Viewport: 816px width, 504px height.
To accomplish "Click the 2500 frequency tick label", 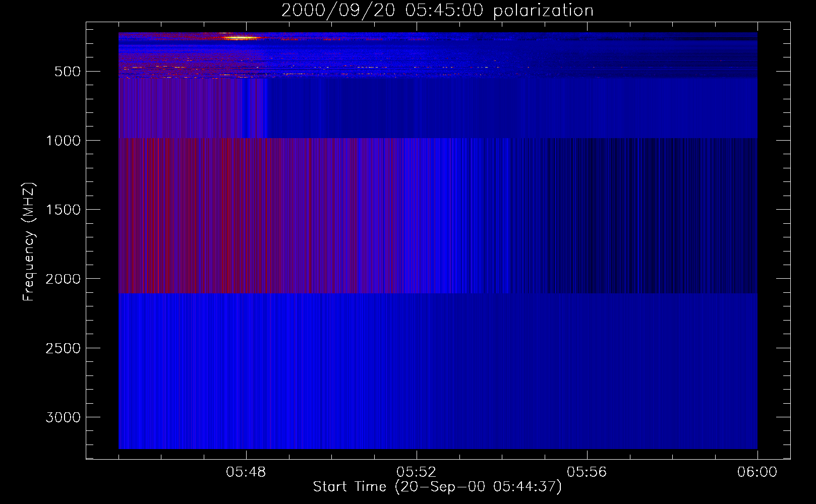I will click(x=63, y=348).
